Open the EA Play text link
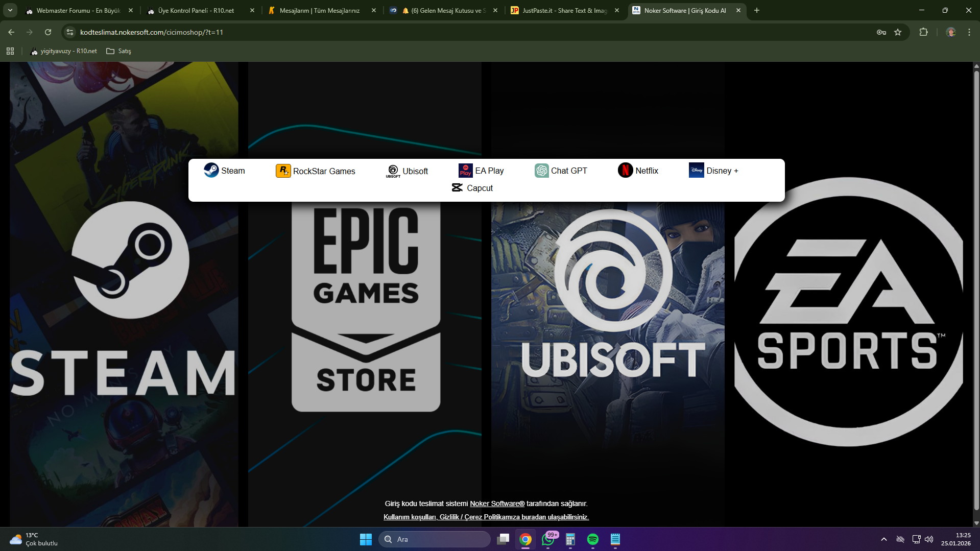The width and height of the screenshot is (980, 551). click(x=489, y=171)
